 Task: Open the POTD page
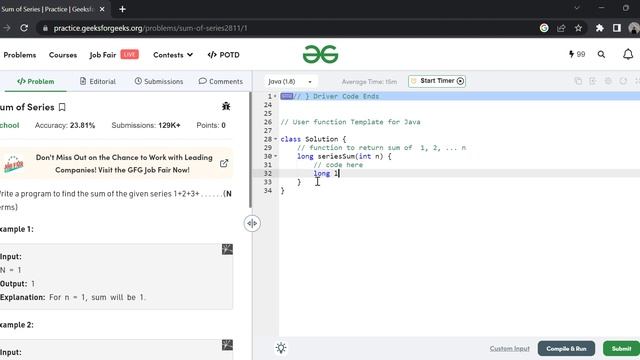point(224,55)
